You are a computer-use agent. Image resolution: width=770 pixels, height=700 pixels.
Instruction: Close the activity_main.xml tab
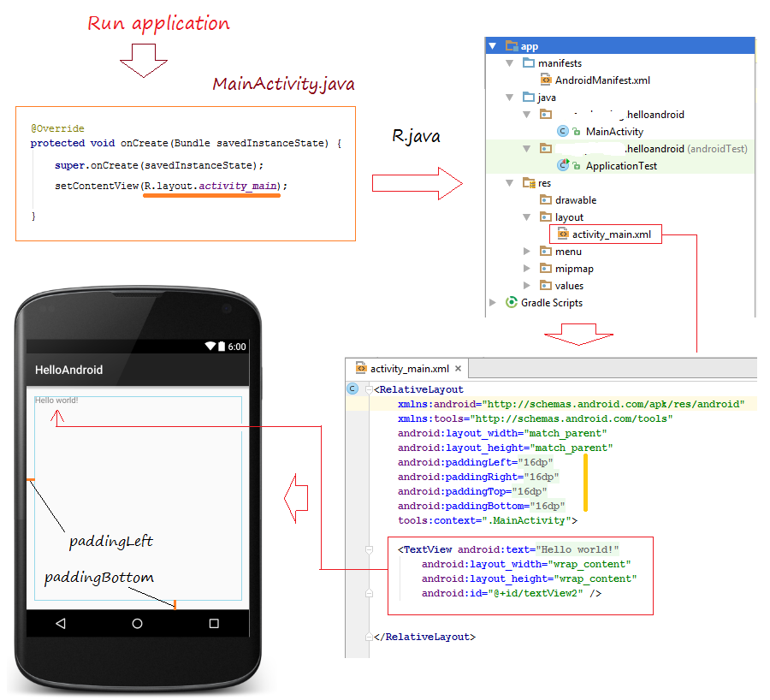(459, 369)
